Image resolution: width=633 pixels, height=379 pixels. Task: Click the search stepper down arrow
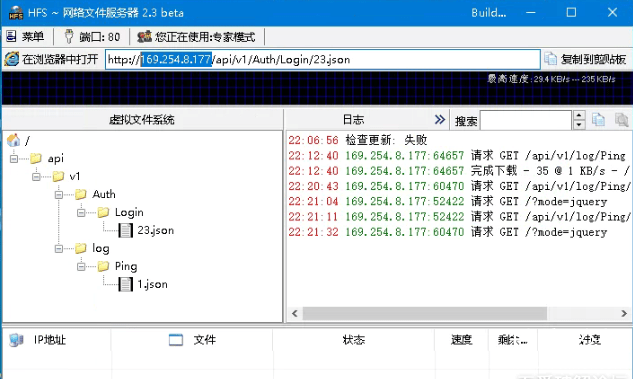[579, 125]
